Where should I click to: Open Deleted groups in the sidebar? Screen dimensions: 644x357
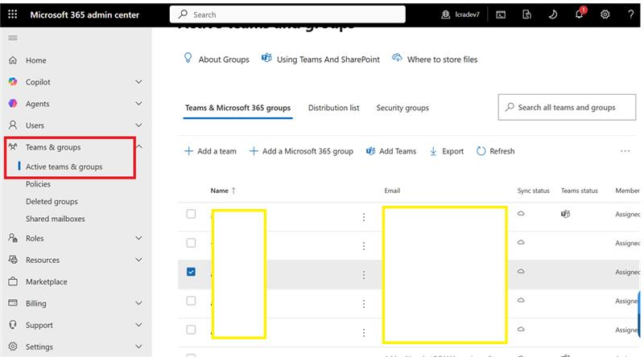point(52,202)
